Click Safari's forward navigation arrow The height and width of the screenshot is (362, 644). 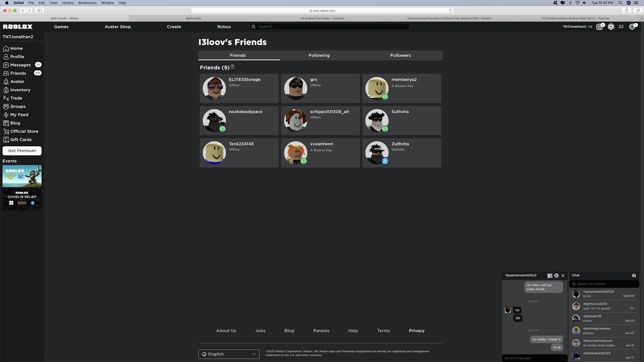click(x=29, y=11)
